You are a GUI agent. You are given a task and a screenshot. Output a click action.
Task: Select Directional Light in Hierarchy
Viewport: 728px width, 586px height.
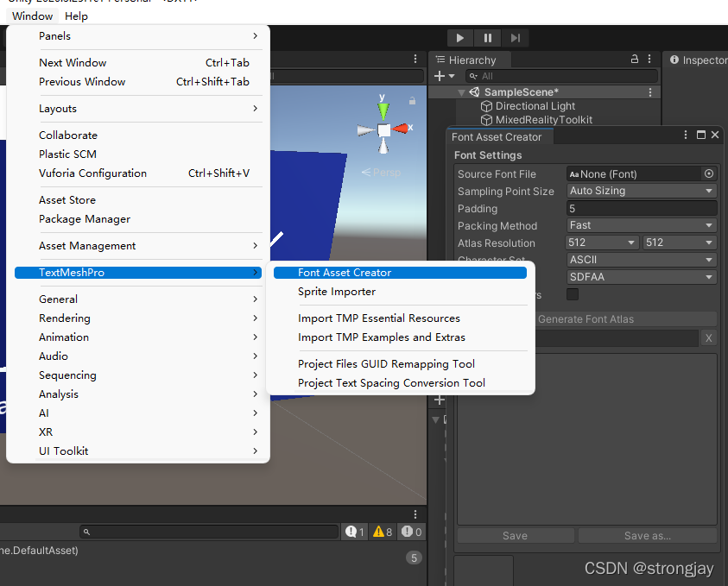535,106
